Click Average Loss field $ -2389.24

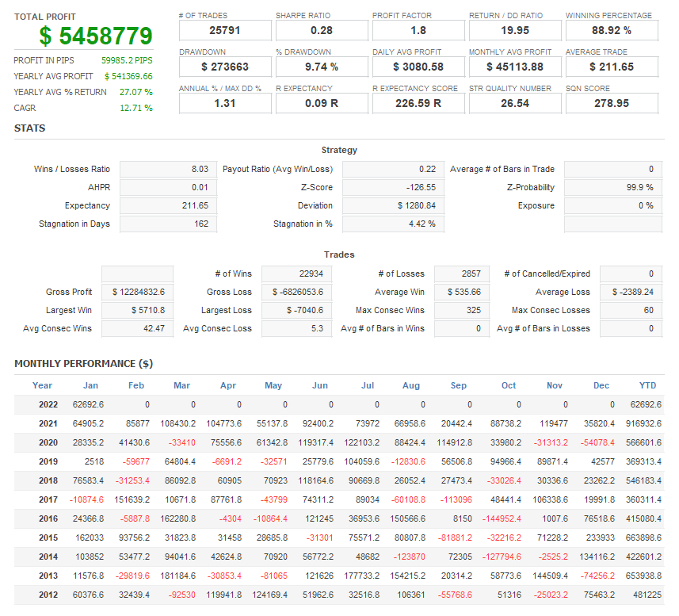[x=631, y=292]
